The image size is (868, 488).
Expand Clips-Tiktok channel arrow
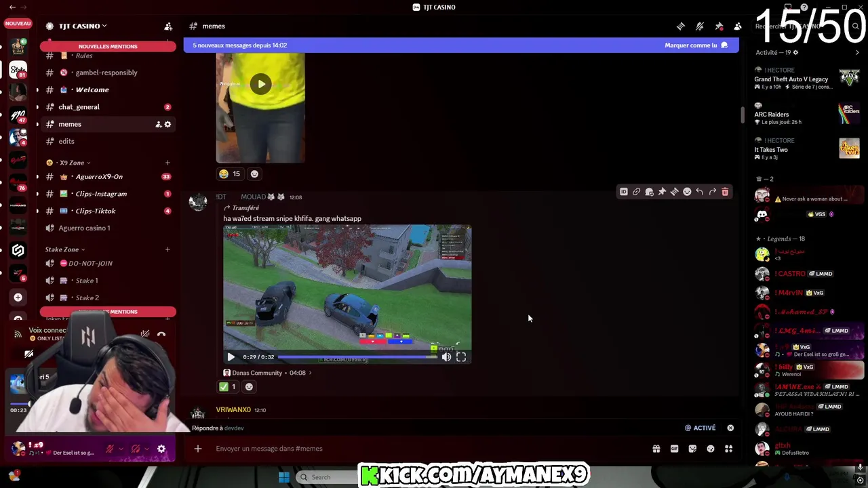(37, 211)
